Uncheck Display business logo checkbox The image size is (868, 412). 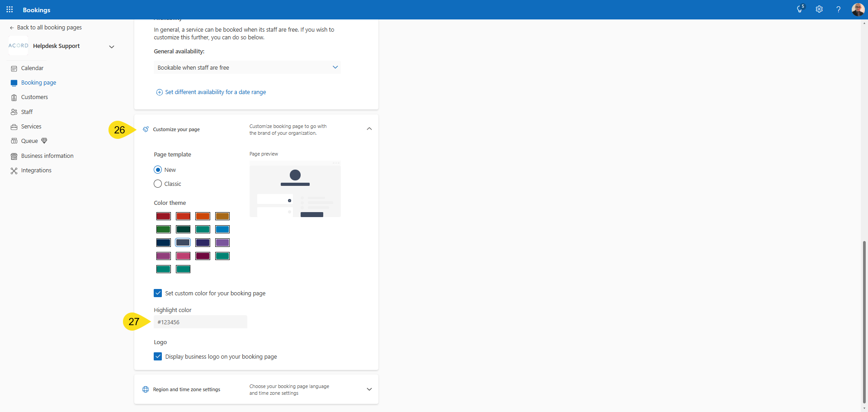[158, 356]
